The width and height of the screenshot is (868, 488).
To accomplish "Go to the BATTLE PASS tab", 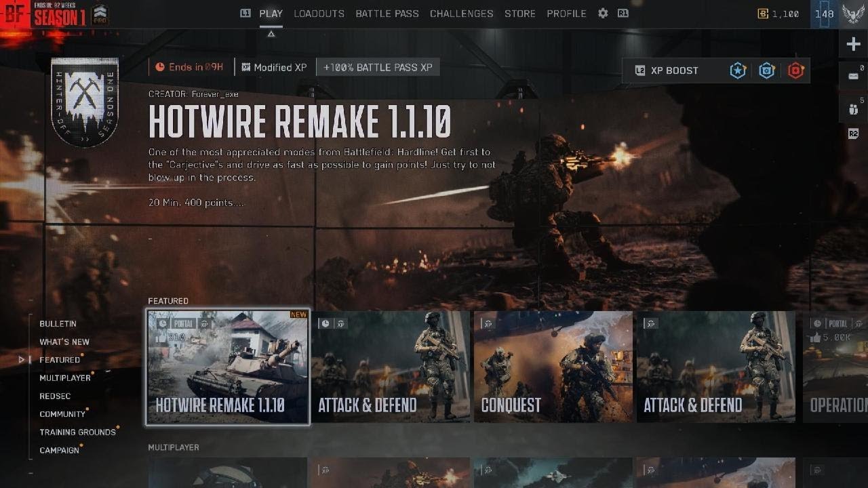I will click(x=387, y=14).
